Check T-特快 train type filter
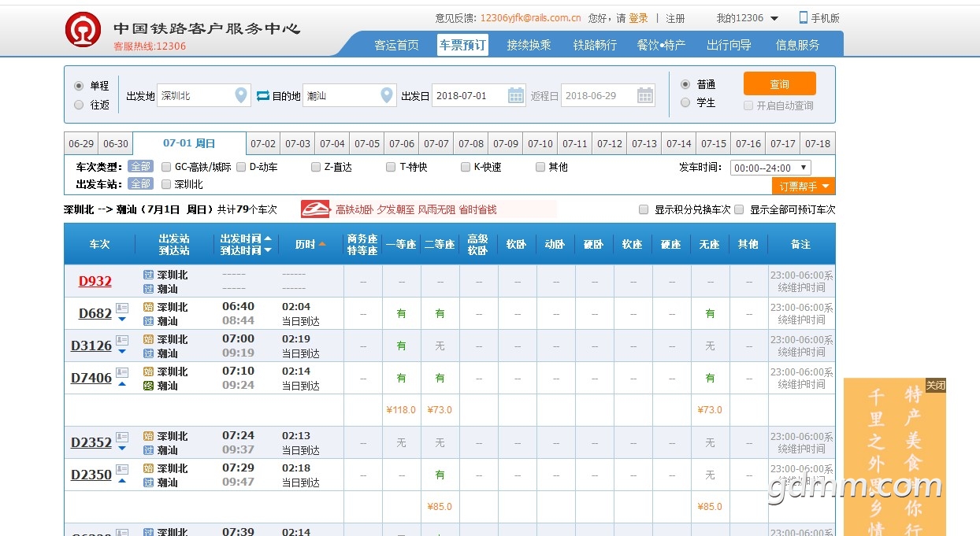Image resolution: width=980 pixels, height=536 pixels. point(391,167)
